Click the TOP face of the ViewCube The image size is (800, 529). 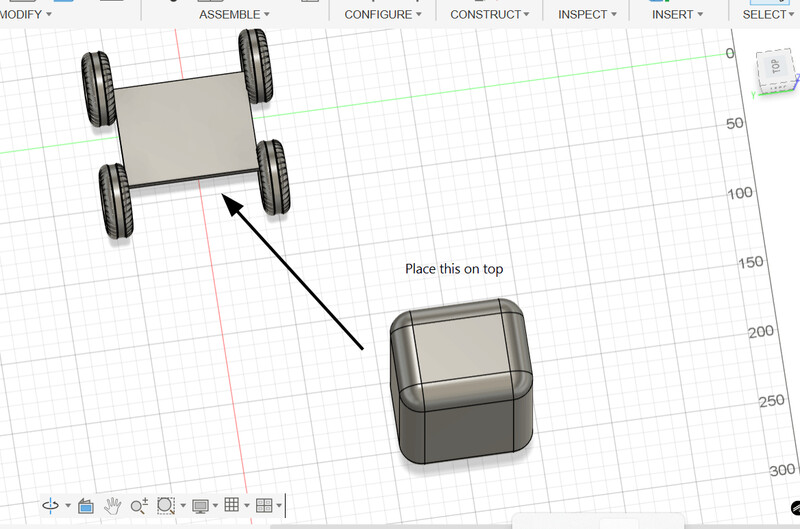[x=776, y=67]
